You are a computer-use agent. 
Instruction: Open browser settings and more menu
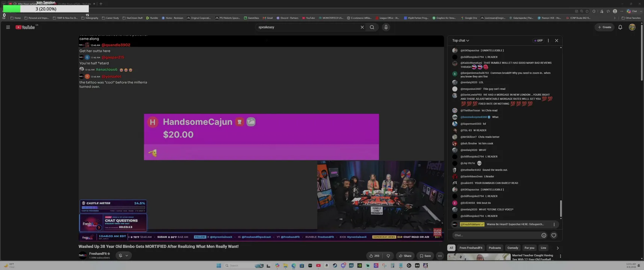click(x=622, y=11)
